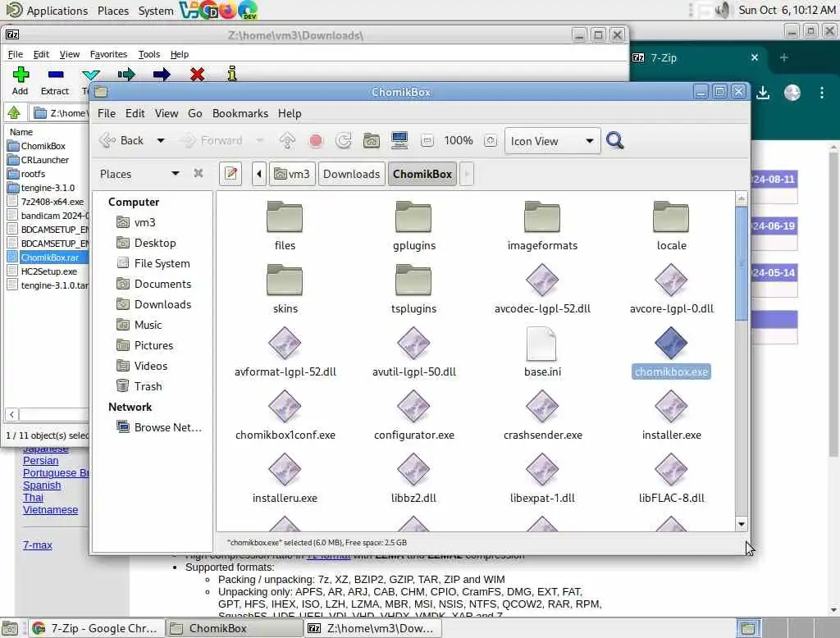The image size is (840, 638).
Task: Select HC2Setup.exe in the 7-Zip list
Action: click(x=48, y=271)
